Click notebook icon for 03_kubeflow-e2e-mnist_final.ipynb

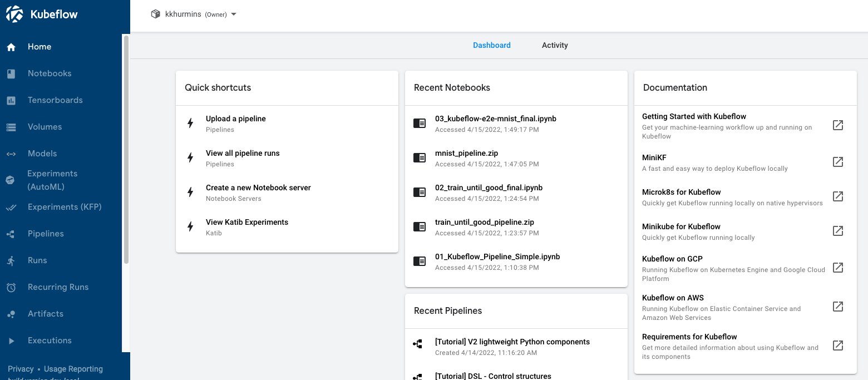coord(420,124)
